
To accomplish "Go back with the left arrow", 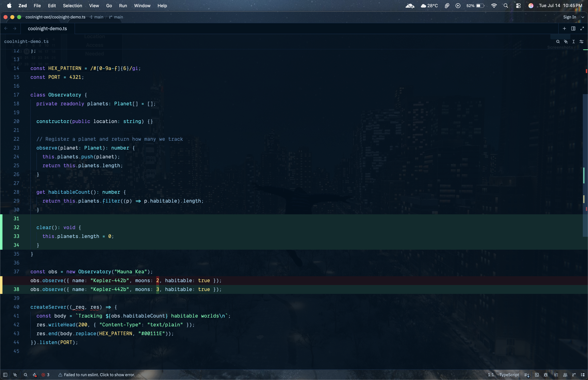I will [x=6, y=29].
